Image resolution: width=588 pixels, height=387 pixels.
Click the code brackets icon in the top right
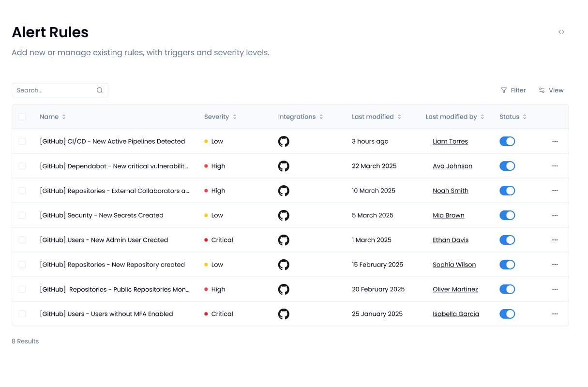tap(561, 32)
